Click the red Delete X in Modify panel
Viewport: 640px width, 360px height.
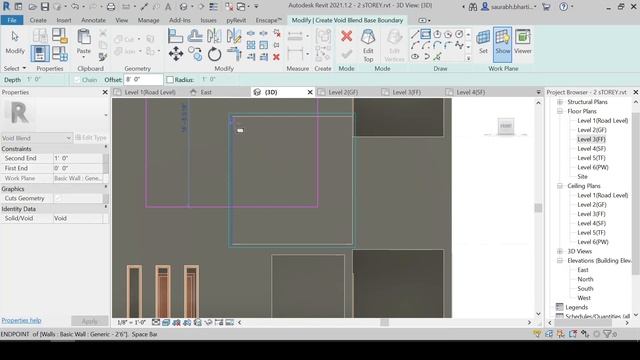[x=276, y=57]
